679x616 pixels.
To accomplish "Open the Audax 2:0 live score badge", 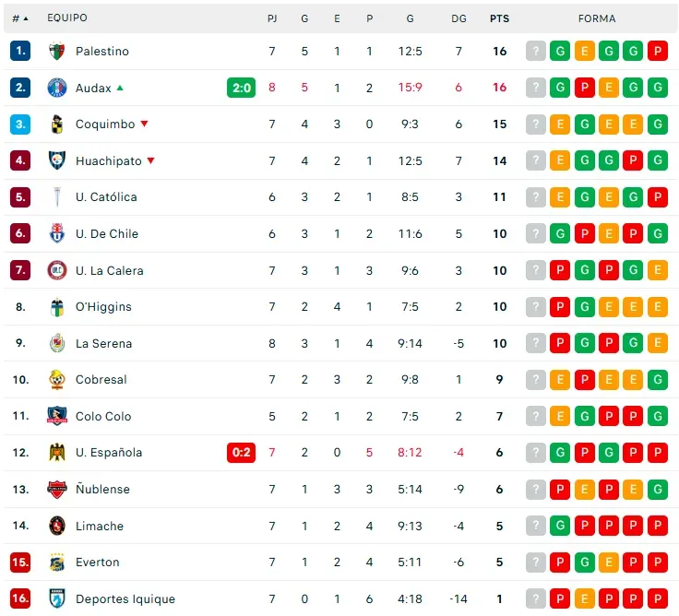I will point(241,89).
